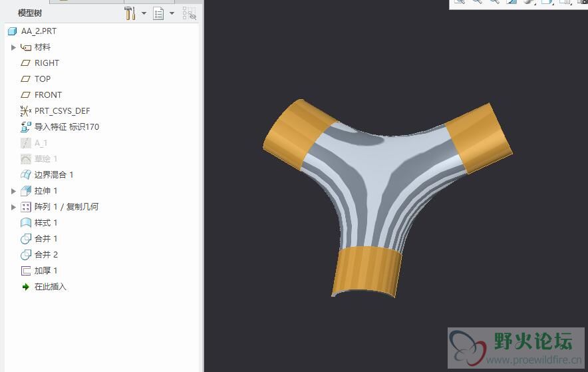The width and height of the screenshot is (588, 372).
Task: Select the 阵列 1 / 复制几何 pattern icon
Action: pyautogui.click(x=25, y=207)
